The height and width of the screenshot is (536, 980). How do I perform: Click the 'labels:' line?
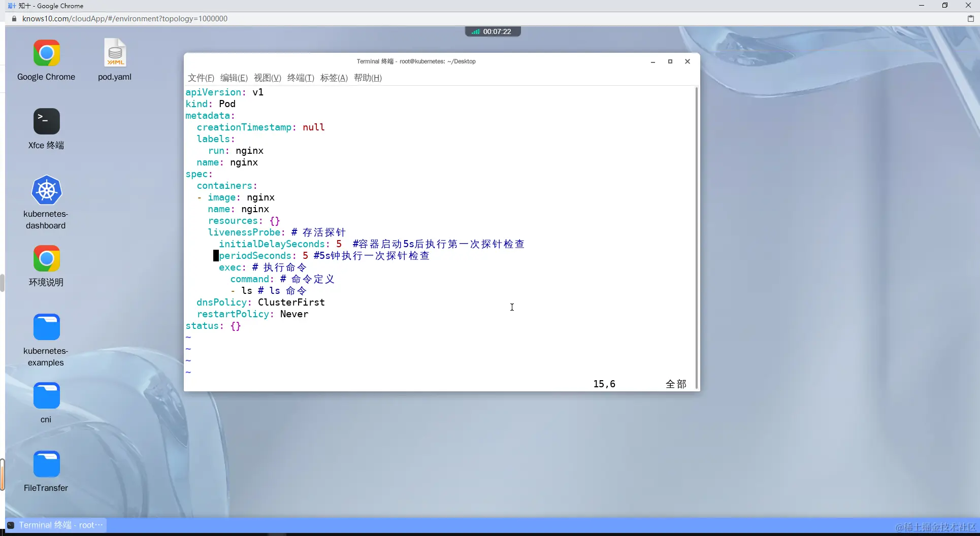click(x=216, y=139)
